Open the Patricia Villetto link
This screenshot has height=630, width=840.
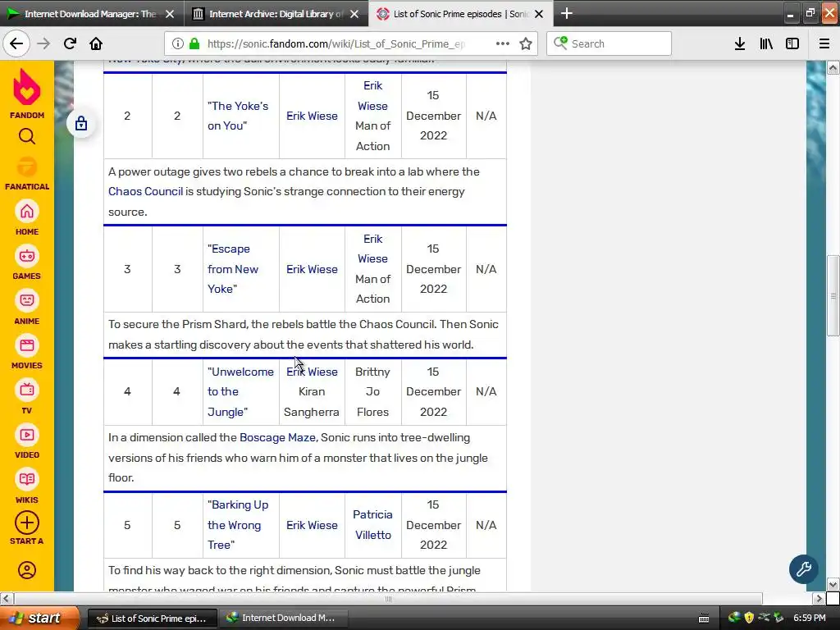pyautogui.click(x=373, y=524)
